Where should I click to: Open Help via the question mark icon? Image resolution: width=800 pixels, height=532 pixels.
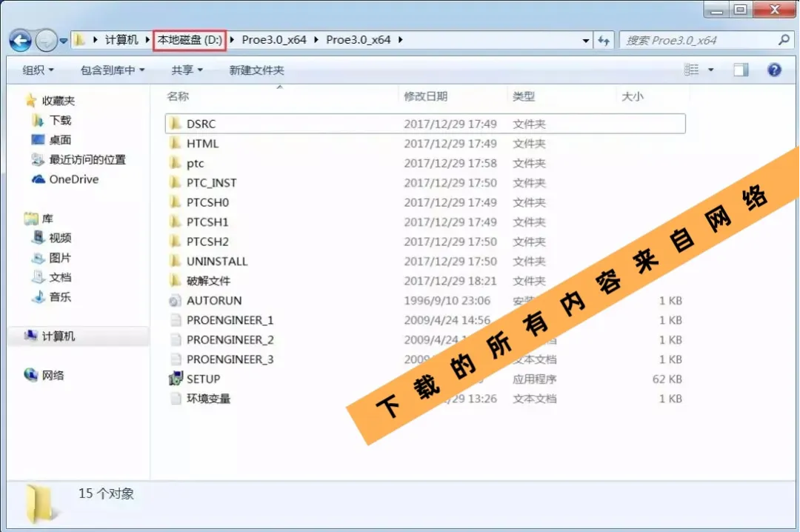click(774, 70)
